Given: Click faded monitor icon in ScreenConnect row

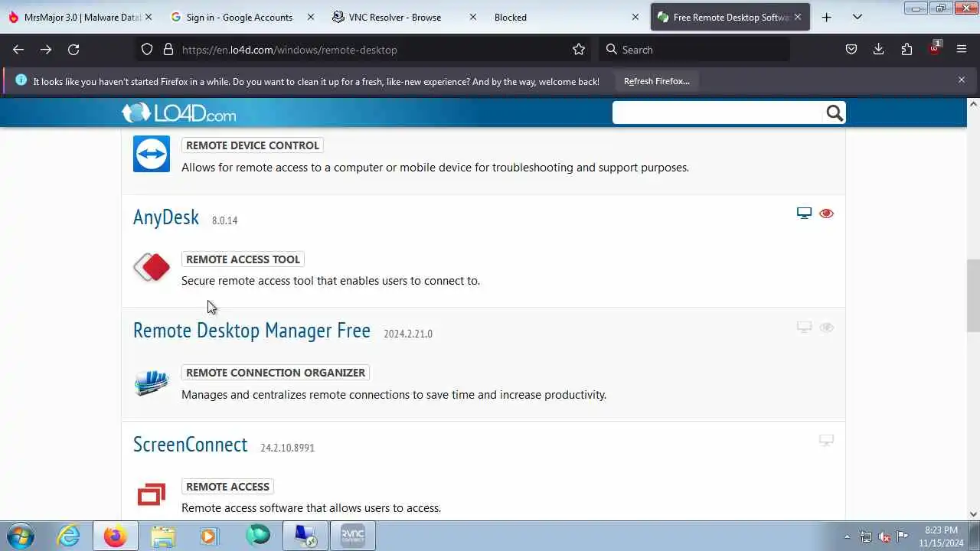Looking at the screenshot, I should 826,440.
